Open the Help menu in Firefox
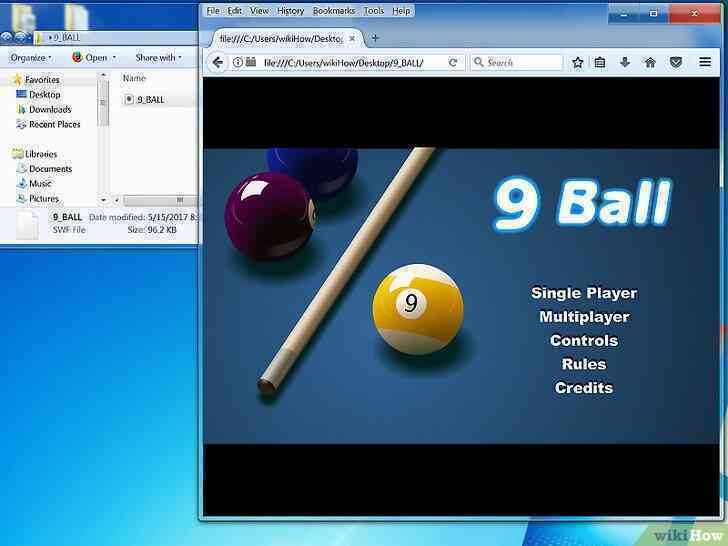 [x=401, y=11]
